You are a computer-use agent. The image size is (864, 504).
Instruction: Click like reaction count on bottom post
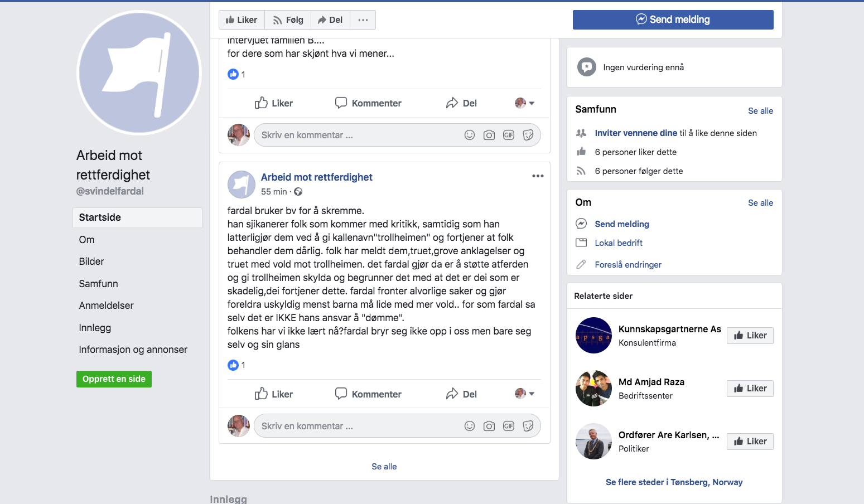coord(236,365)
